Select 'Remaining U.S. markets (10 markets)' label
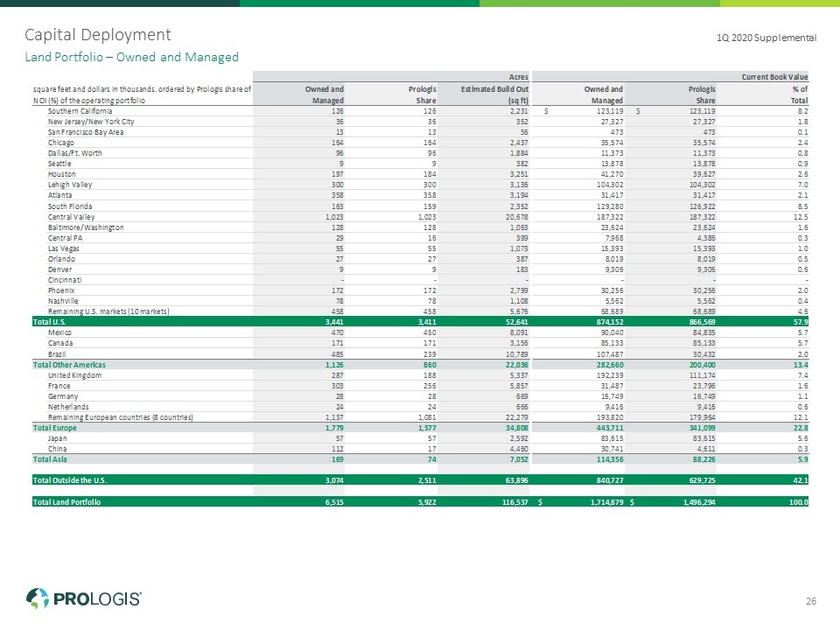 (108, 311)
